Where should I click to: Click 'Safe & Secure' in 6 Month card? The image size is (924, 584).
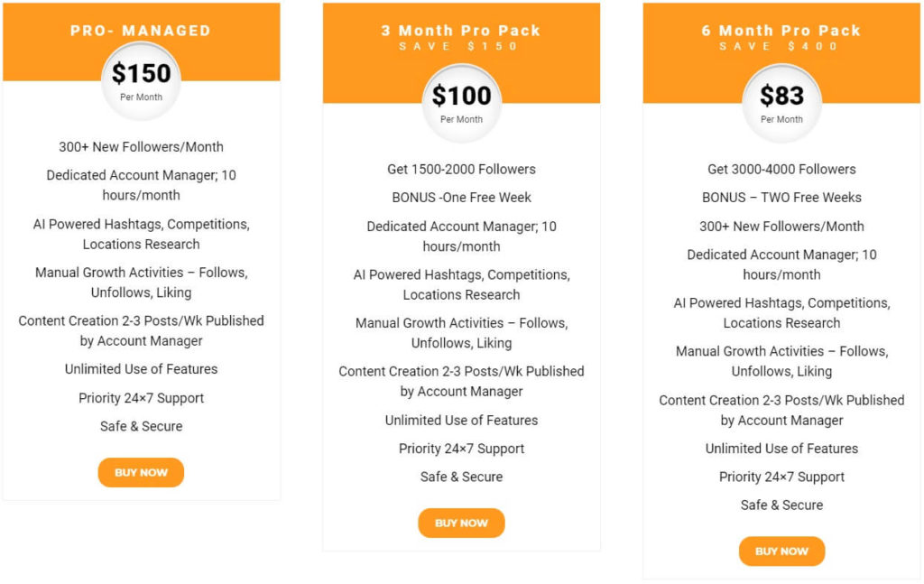pos(782,505)
